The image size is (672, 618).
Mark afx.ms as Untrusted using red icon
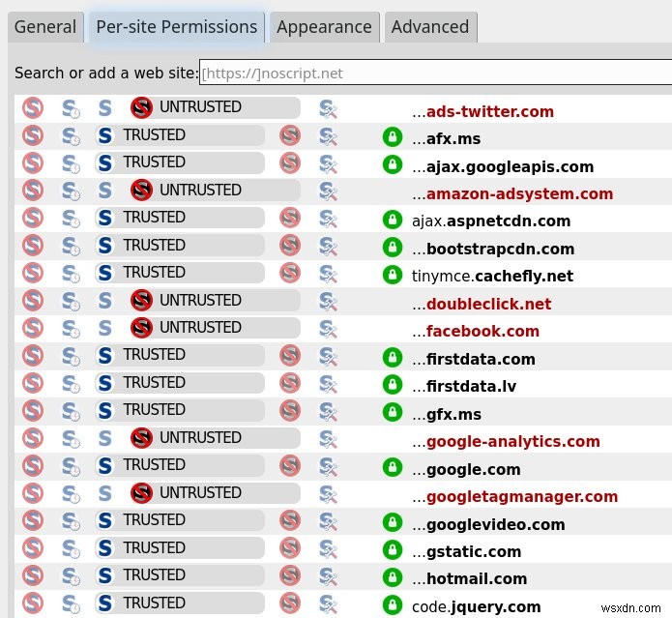(x=290, y=135)
